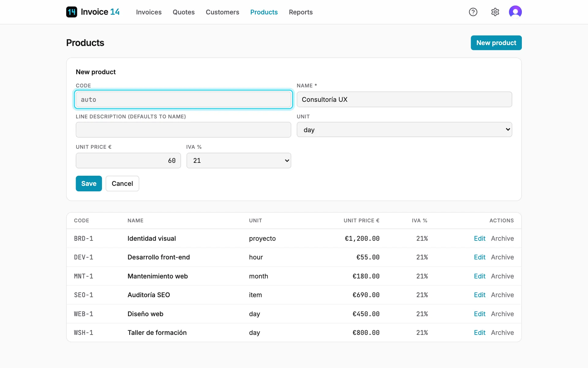
Task: Expand the Unit dropdown showing day
Action: [x=404, y=130]
